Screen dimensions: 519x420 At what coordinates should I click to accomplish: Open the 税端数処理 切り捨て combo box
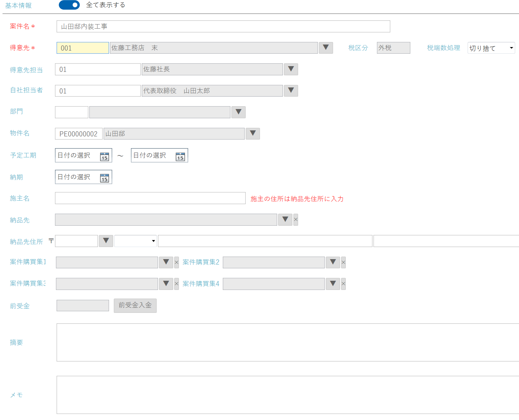pos(491,48)
